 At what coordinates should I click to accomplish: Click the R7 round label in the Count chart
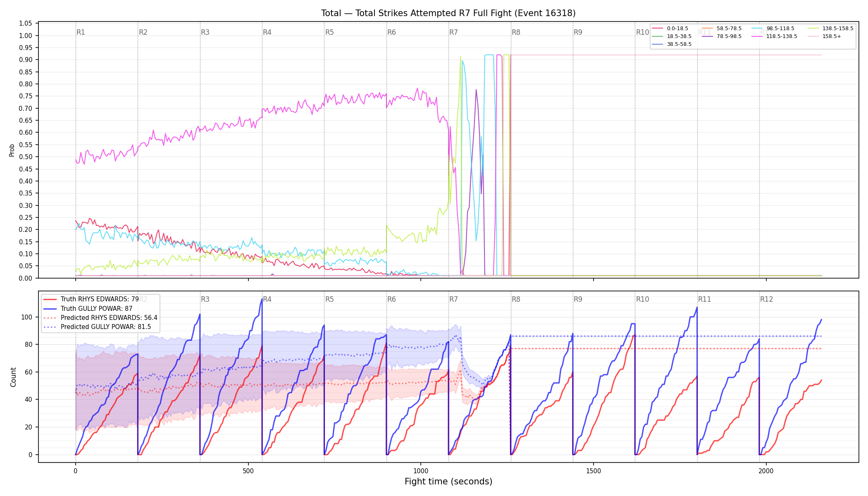[453, 299]
